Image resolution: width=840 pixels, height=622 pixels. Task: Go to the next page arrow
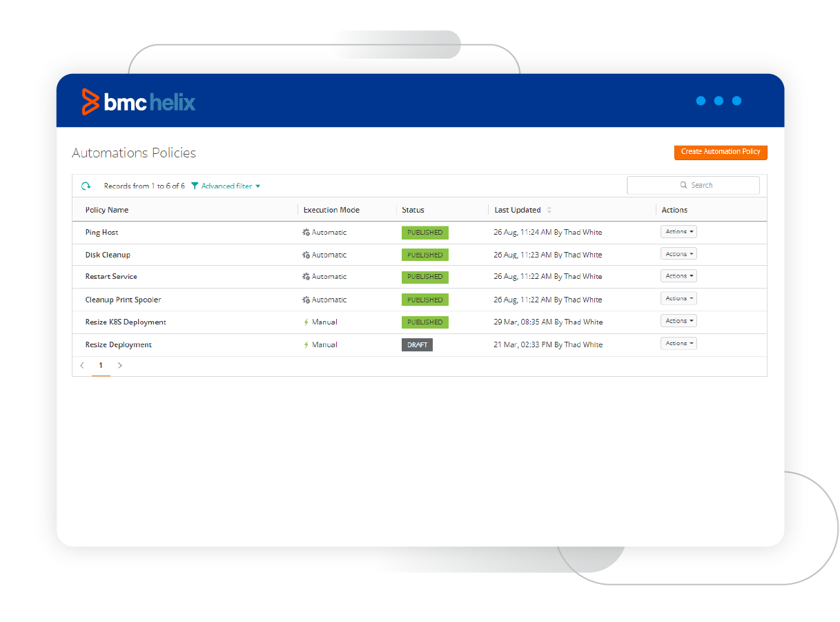pos(119,366)
